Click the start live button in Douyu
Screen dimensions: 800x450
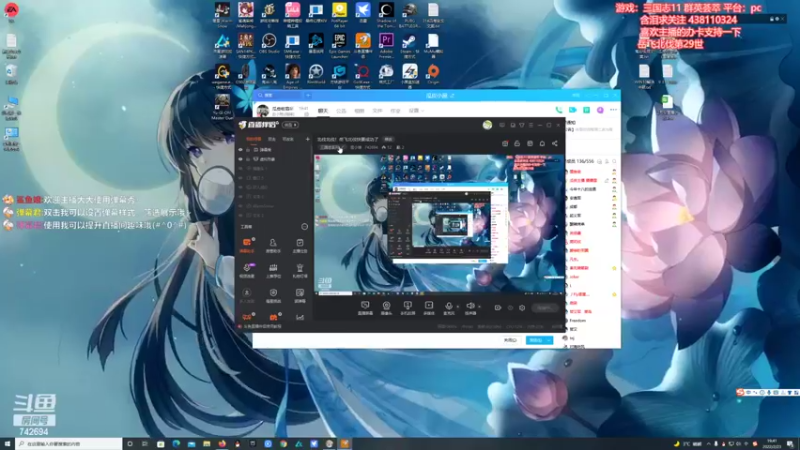click(544, 308)
